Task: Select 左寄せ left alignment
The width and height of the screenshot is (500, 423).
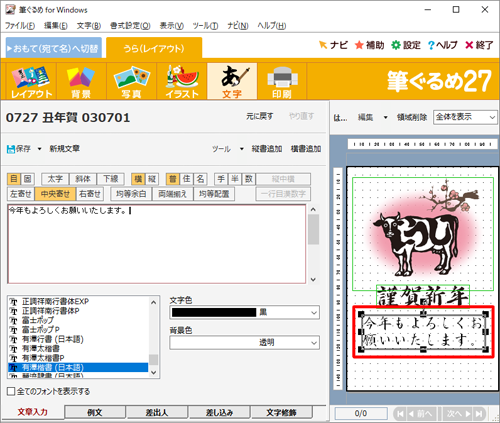Action: coord(21,194)
